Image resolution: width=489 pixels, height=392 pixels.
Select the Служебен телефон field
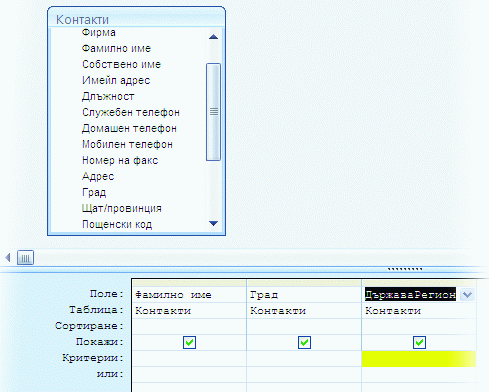pyautogui.click(x=131, y=112)
